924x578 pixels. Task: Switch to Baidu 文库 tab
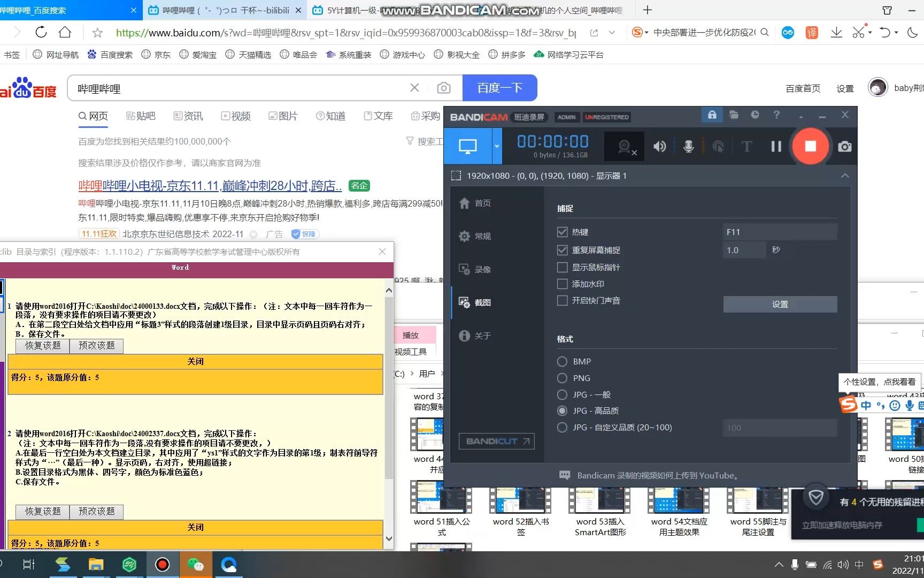click(378, 116)
